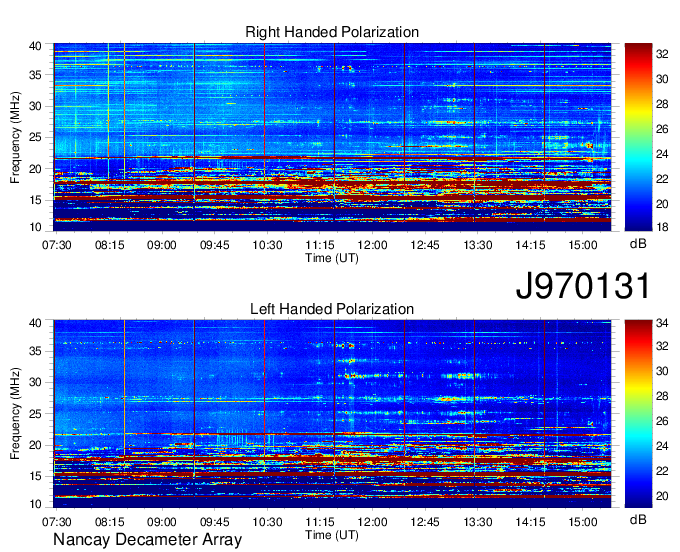This screenshot has width=680, height=552.
Task: Click the 15:00 tick on top time axis
Action: pos(583,245)
